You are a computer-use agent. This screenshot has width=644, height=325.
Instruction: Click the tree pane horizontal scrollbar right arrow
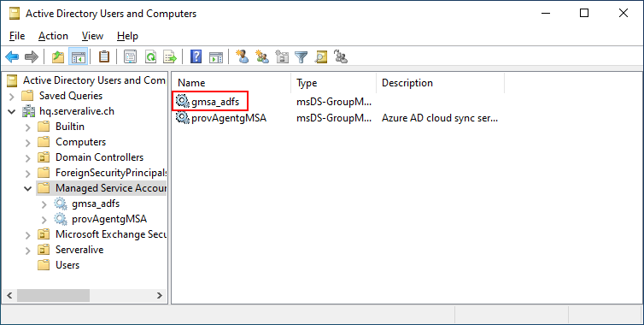160,295
